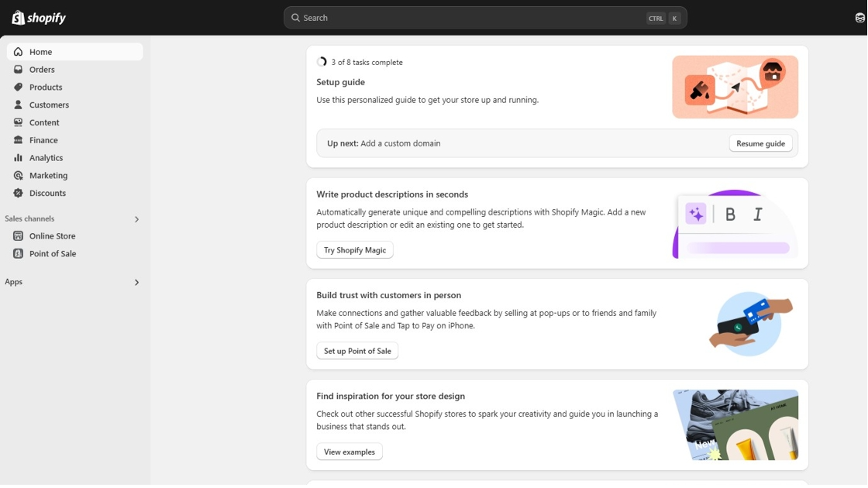The image size is (868, 488).
Task: Open the Home menu item
Action: click(x=41, y=52)
